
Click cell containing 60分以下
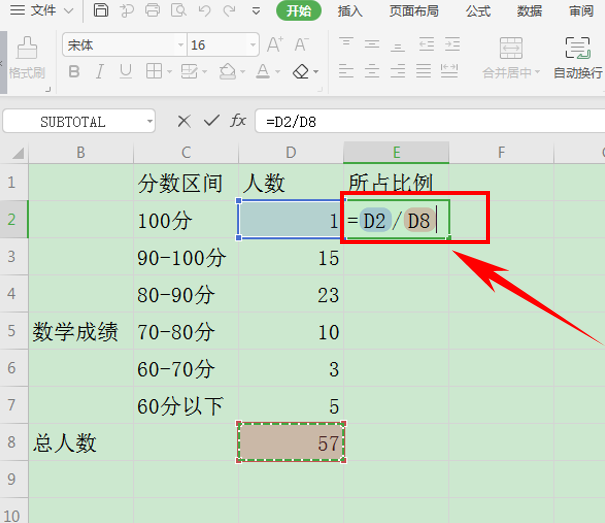[x=186, y=406]
